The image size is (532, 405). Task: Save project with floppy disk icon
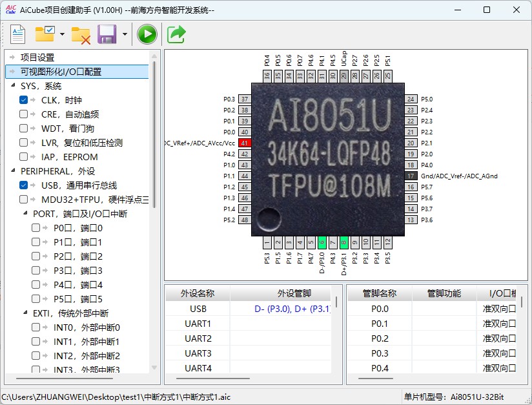(107, 34)
